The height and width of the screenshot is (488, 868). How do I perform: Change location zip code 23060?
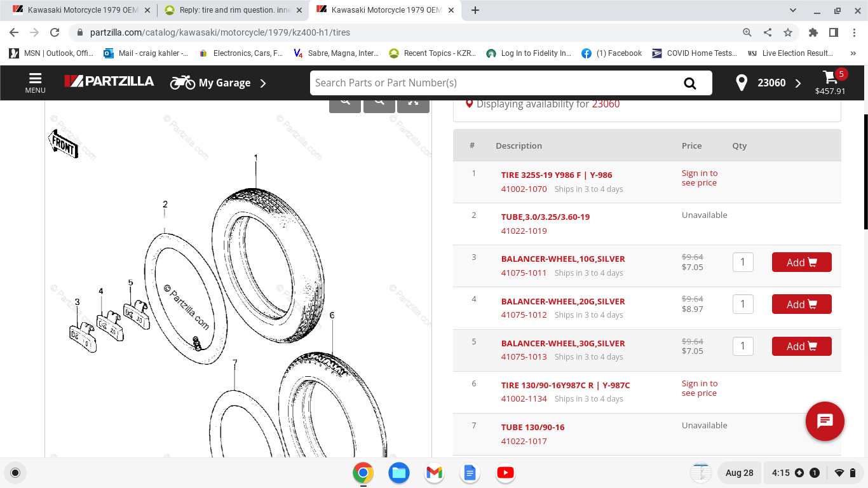[771, 83]
